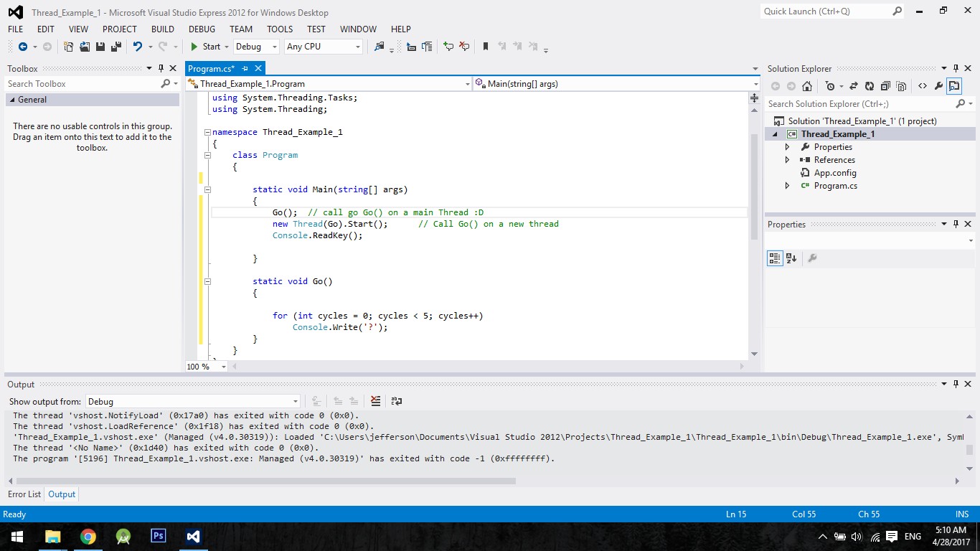The image size is (980, 551).
Task: Toggle Word Wrap in the Output window
Action: pyautogui.click(x=397, y=402)
